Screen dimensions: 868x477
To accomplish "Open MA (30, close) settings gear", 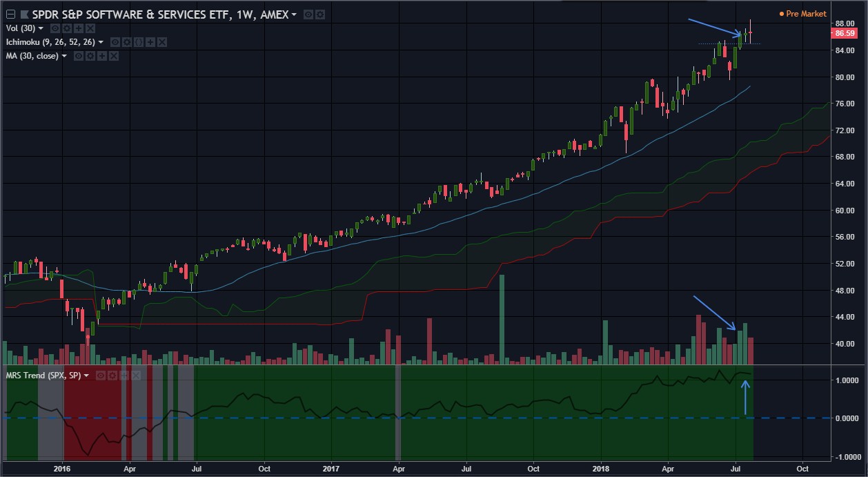I will coord(90,56).
